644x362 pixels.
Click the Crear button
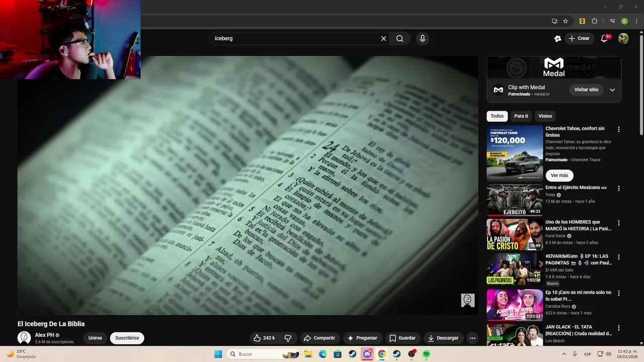coord(579,38)
